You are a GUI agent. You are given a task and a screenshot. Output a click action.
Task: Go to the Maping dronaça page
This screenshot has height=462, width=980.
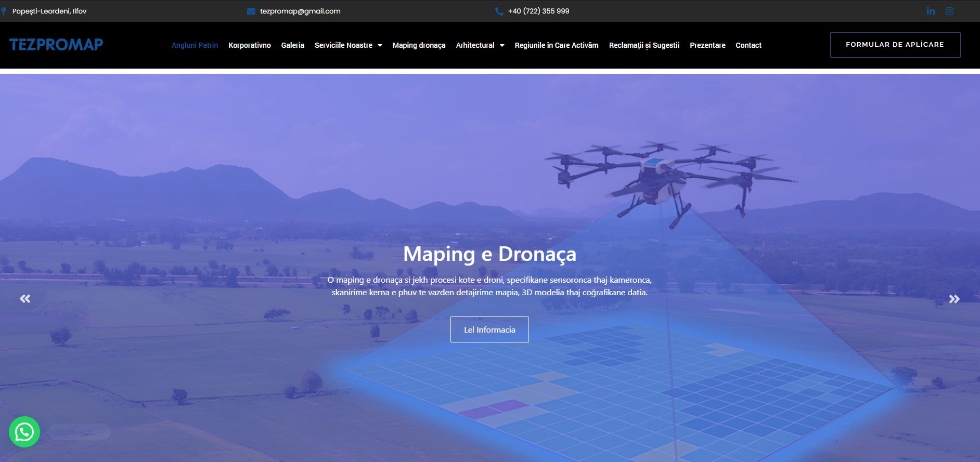click(419, 45)
